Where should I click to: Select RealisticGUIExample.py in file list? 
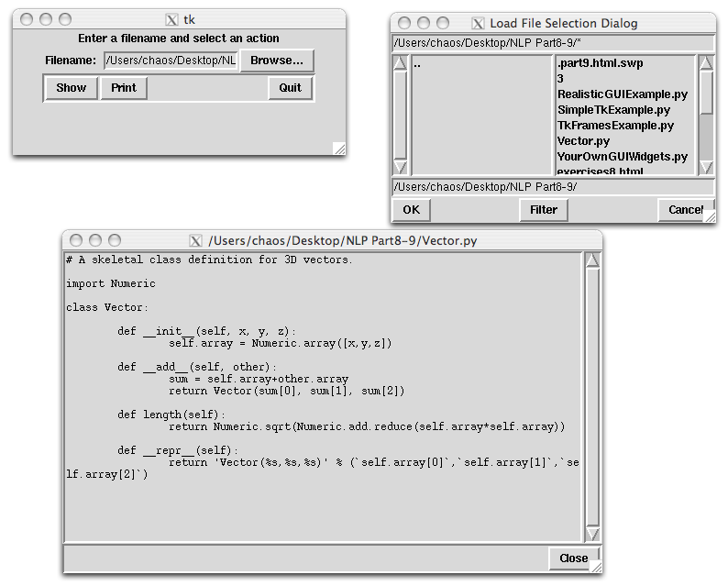click(622, 94)
